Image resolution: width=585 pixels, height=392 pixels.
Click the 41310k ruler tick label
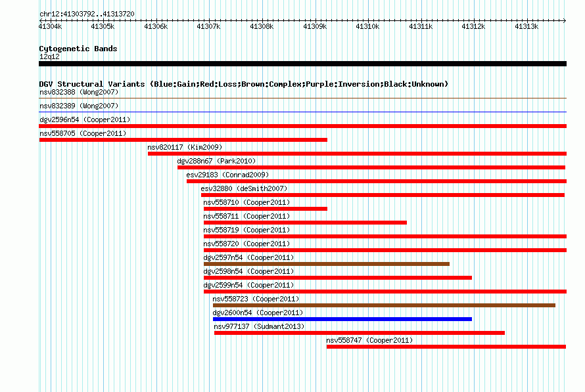[x=367, y=26]
